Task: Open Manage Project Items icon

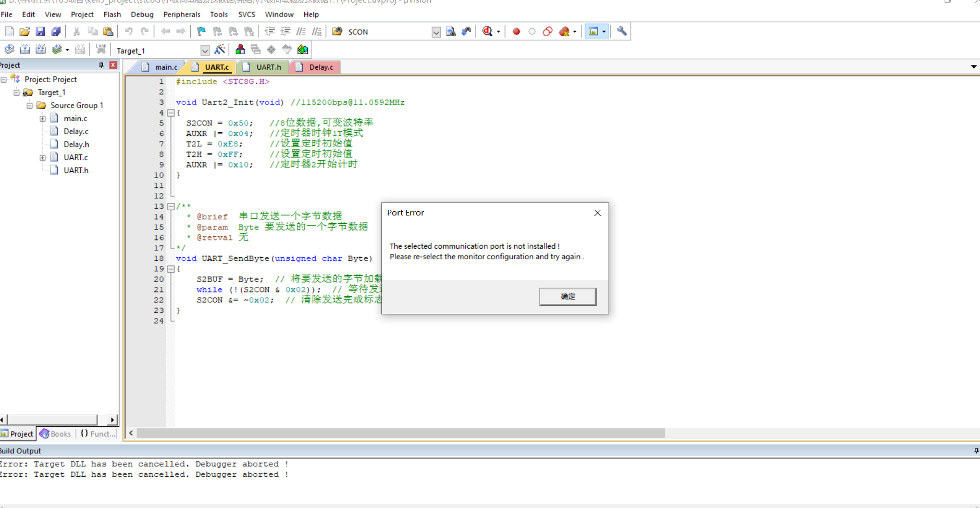Action: pyautogui.click(x=240, y=50)
